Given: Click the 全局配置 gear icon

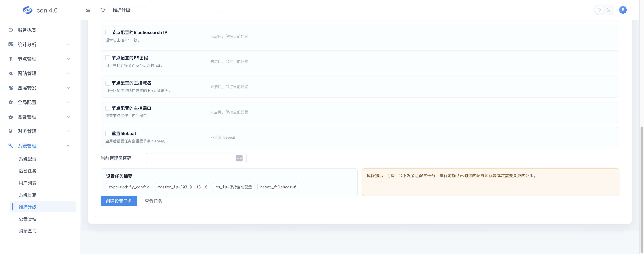Looking at the screenshot, I should [x=11, y=102].
